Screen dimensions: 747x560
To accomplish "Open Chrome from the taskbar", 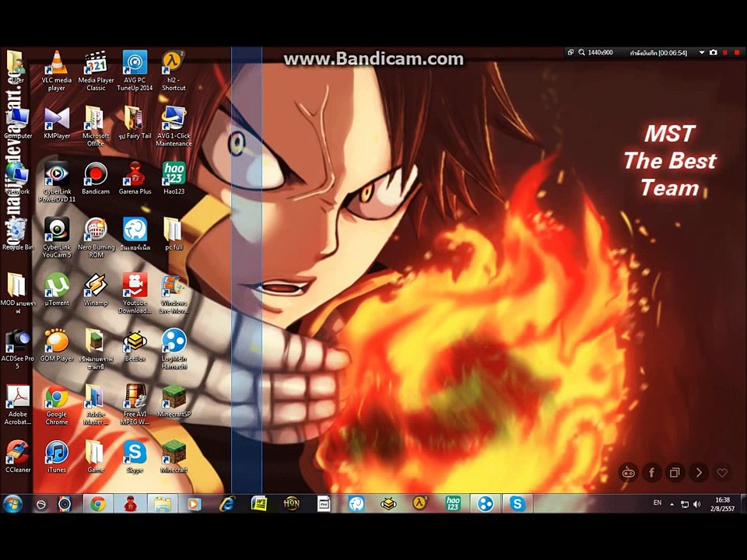I will [98, 504].
